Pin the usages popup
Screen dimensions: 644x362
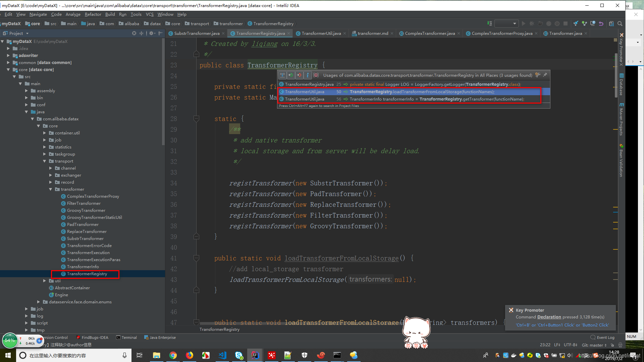tap(545, 75)
